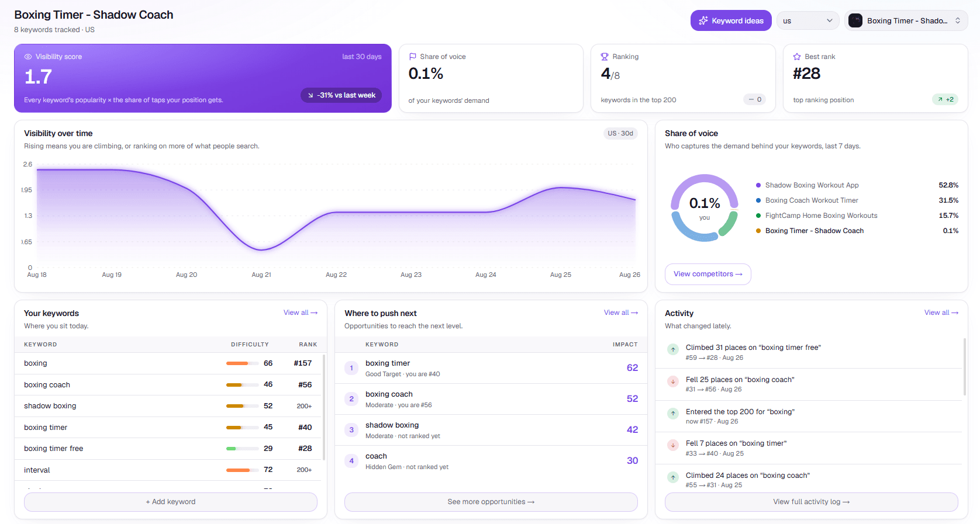980x524 pixels.
Task: Click the IMPACT column header
Action: coord(625,345)
